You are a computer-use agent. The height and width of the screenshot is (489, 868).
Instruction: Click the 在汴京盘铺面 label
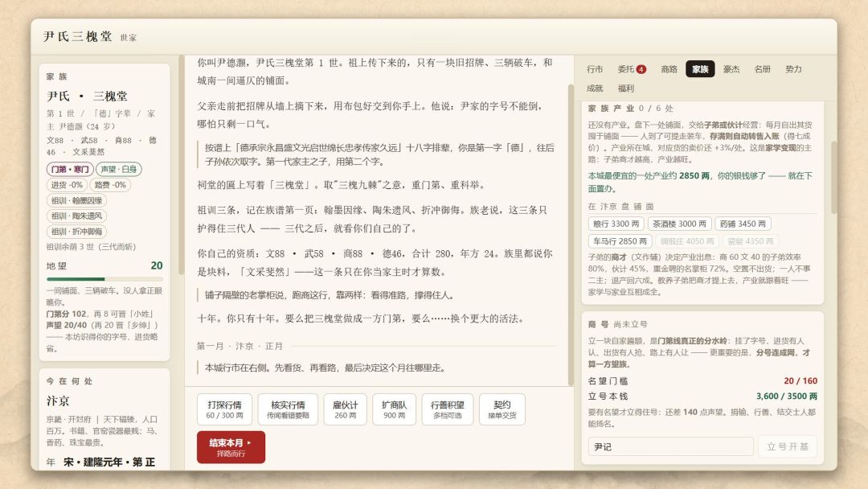[620, 206]
